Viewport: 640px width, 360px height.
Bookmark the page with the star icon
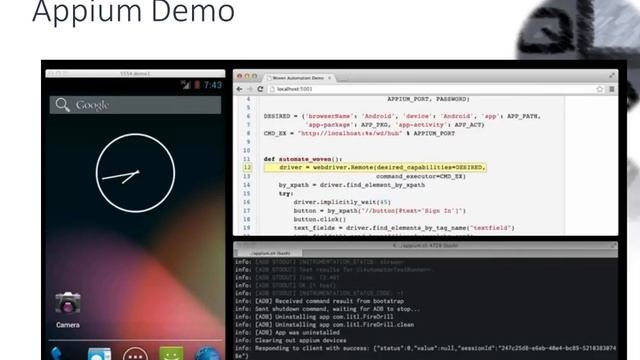(600, 89)
